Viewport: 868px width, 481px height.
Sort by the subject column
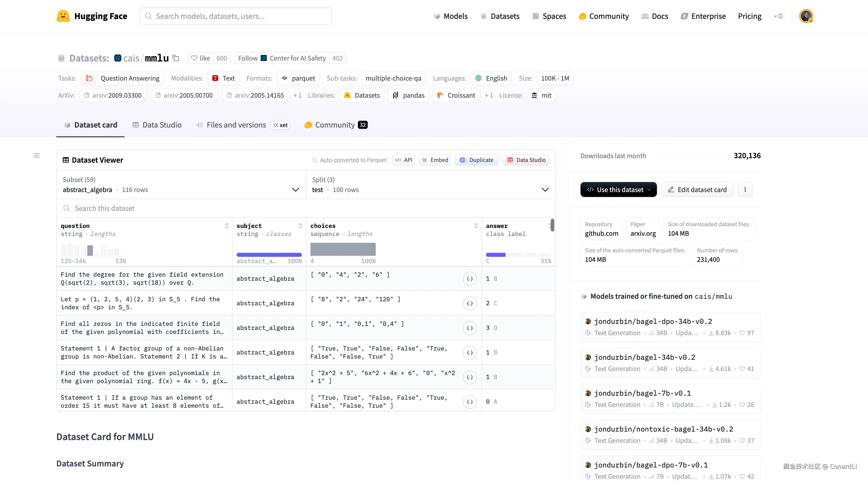tap(300, 226)
